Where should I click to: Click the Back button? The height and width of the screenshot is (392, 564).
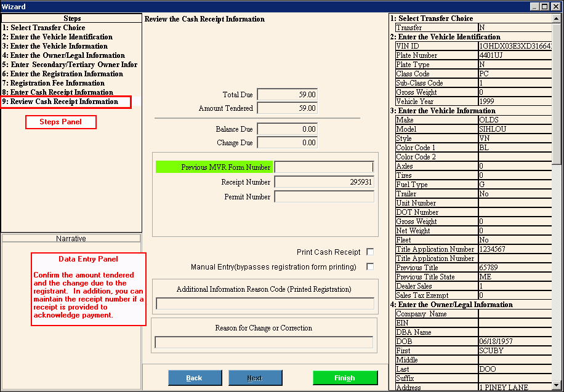[195, 378]
